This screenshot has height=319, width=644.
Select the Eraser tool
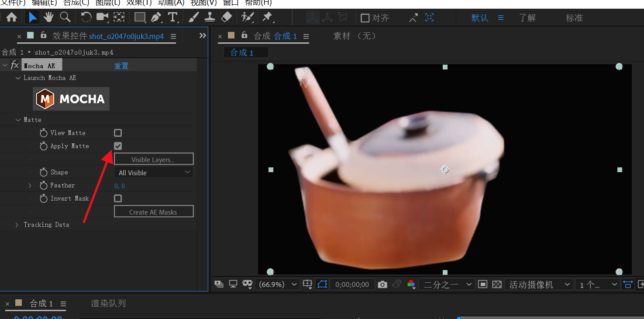tap(227, 17)
